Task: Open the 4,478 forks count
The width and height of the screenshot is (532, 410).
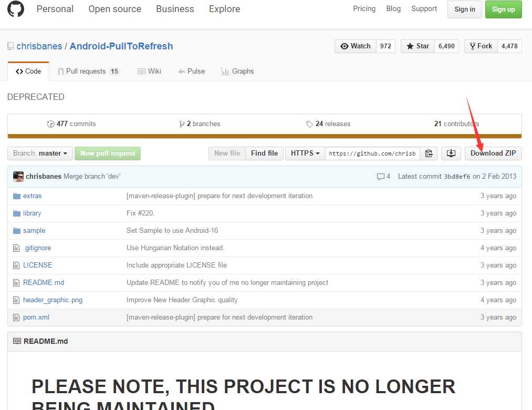Action: pyautogui.click(x=509, y=46)
